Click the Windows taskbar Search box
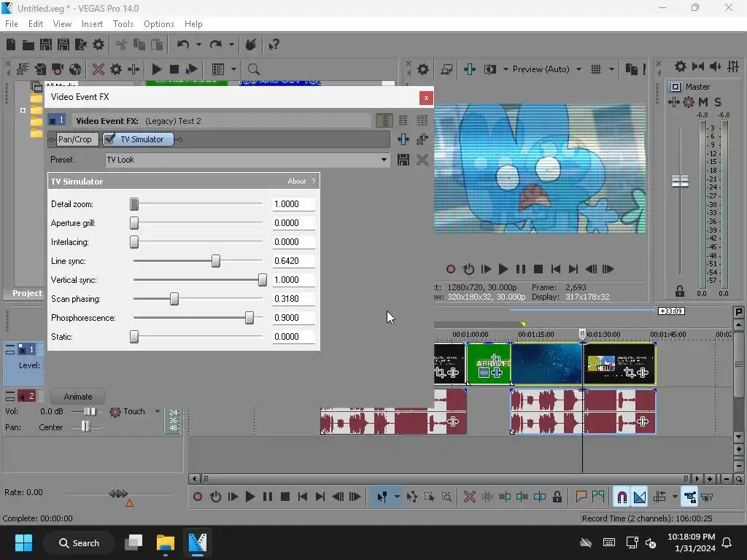The image size is (747, 560). click(79, 542)
